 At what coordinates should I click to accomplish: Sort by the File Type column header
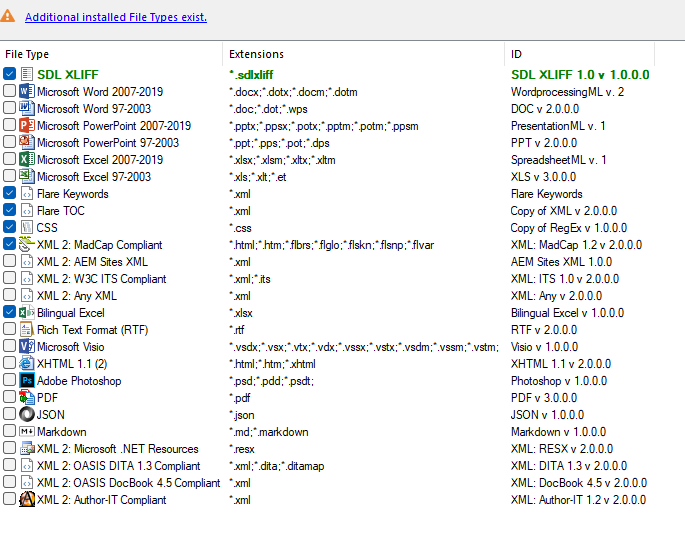[x=111, y=54]
